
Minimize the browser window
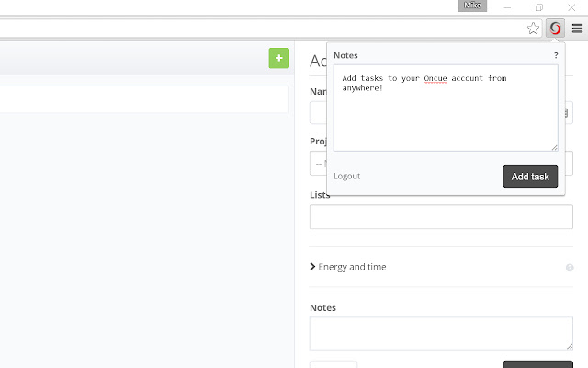[507, 7]
